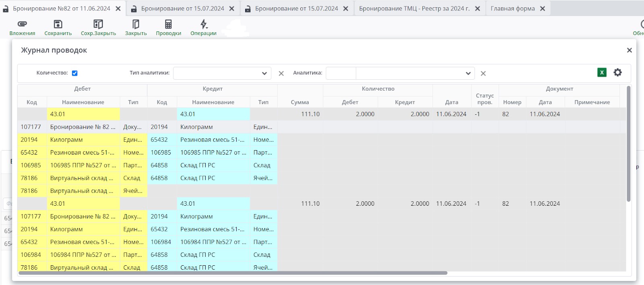Open journal settings gear icon
The width and height of the screenshot is (644, 285).
[x=617, y=72]
